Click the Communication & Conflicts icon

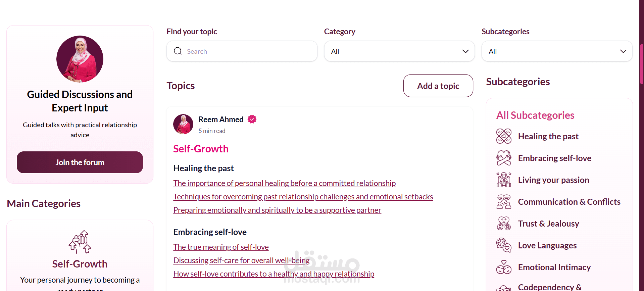click(x=504, y=202)
